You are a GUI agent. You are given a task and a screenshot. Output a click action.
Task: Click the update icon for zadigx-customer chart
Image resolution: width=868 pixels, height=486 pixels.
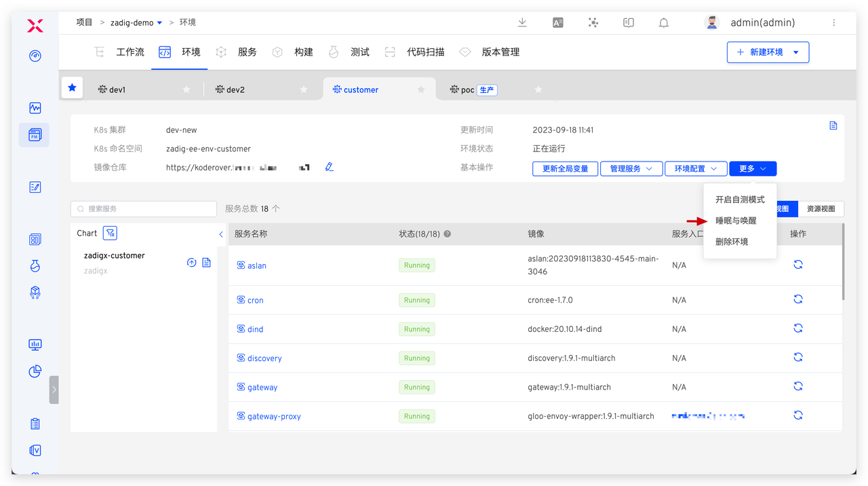192,263
